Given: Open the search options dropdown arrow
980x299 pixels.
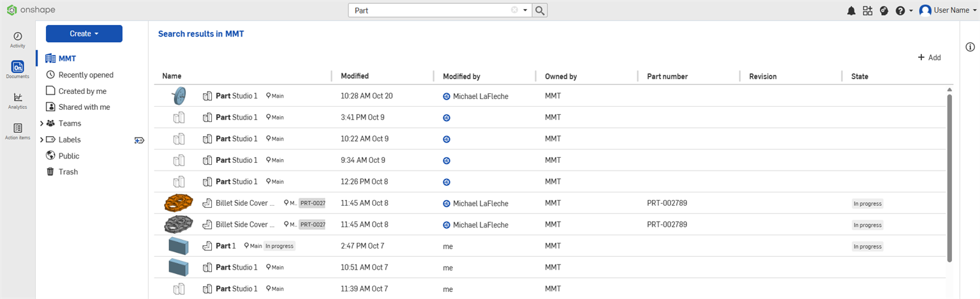Looking at the screenshot, I should tap(525, 10).
